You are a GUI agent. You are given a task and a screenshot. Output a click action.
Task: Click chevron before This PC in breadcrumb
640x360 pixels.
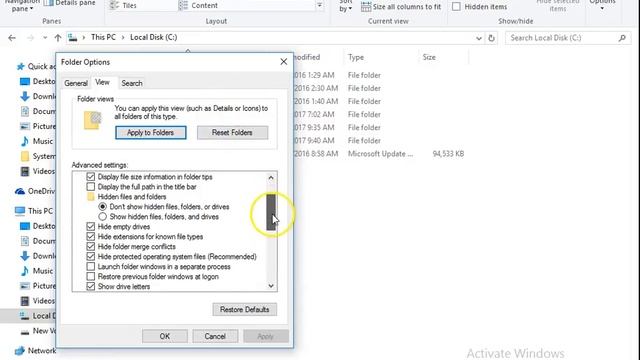pos(84,38)
